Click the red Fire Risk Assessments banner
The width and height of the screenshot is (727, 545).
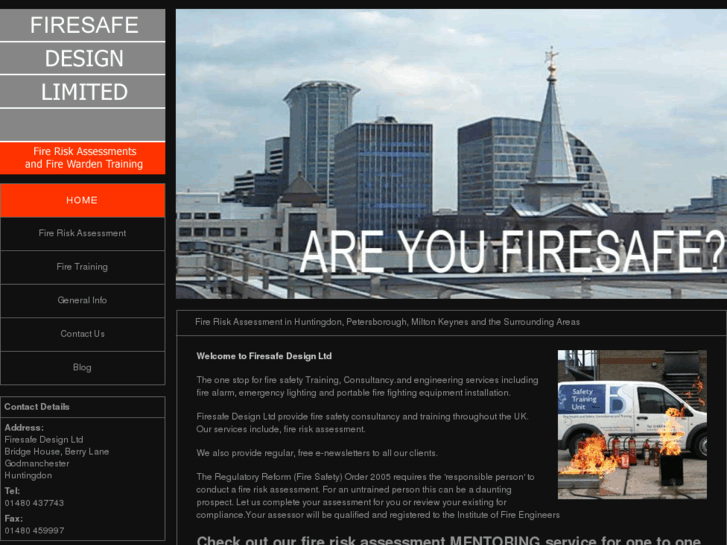[83, 158]
